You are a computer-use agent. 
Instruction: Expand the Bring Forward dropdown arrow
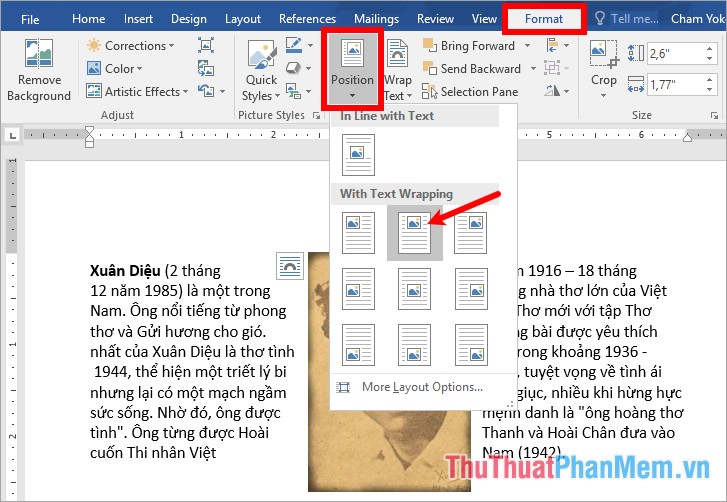[528, 45]
